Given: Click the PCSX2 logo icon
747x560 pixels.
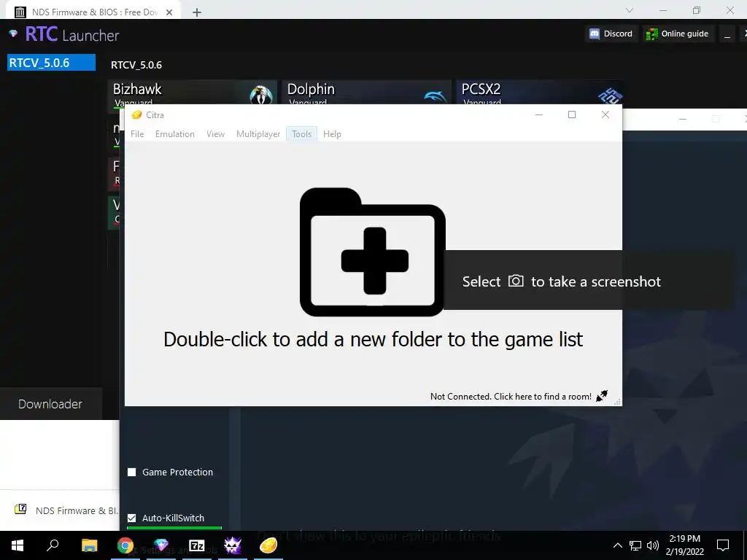Looking at the screenshot, I should pyautogui.click(x=610, y=96).
